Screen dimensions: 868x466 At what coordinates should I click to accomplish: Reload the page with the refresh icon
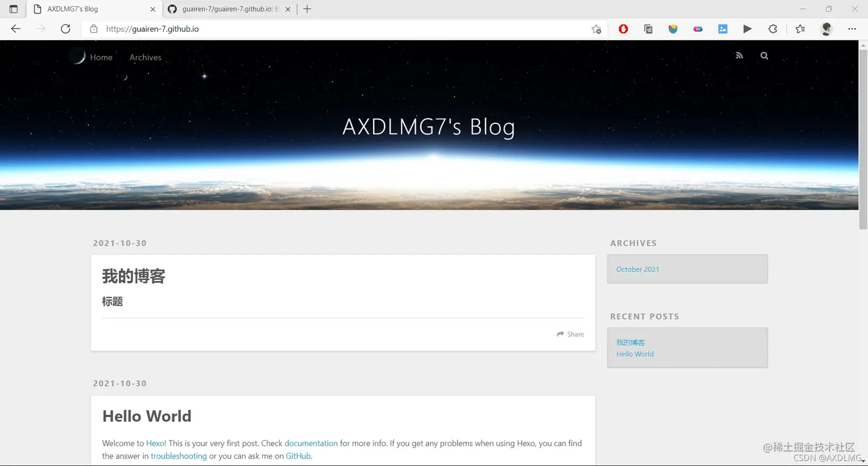[x=65, y=29]
